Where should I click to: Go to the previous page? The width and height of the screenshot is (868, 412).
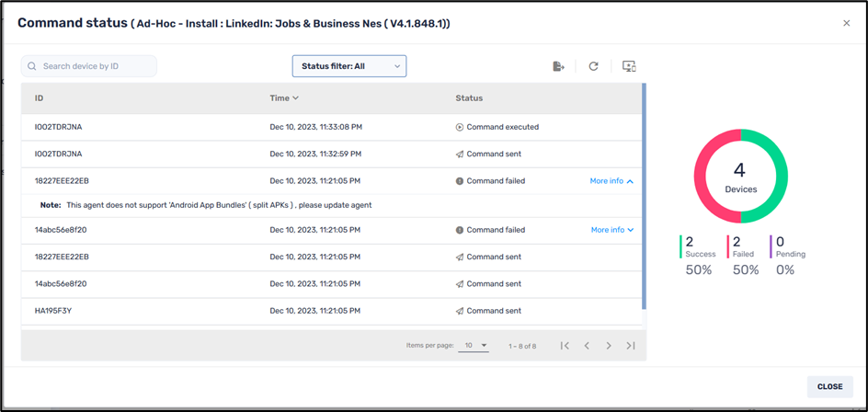587,346
